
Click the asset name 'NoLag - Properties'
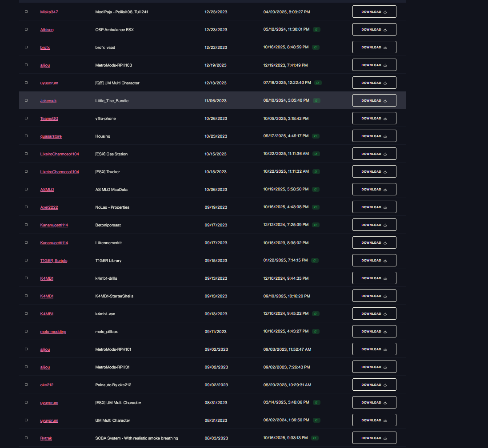tap(112, 207)
